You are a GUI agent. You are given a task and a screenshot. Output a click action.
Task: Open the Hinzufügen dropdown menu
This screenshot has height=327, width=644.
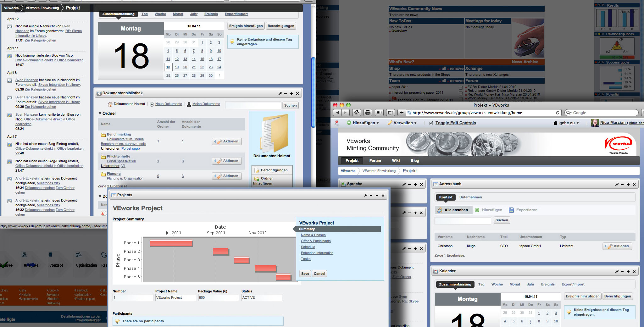click(x=363, y=123)
